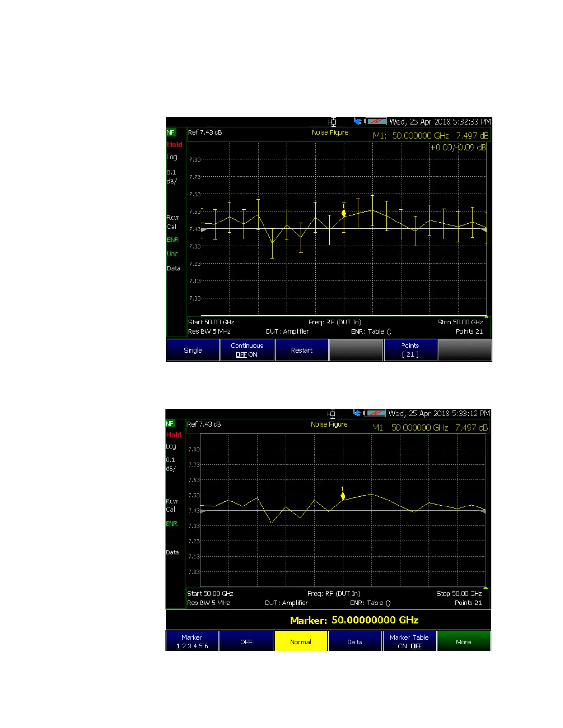563x728 pixels.
Task: Open Points [21] setting softkey
Action: point(410,350)
